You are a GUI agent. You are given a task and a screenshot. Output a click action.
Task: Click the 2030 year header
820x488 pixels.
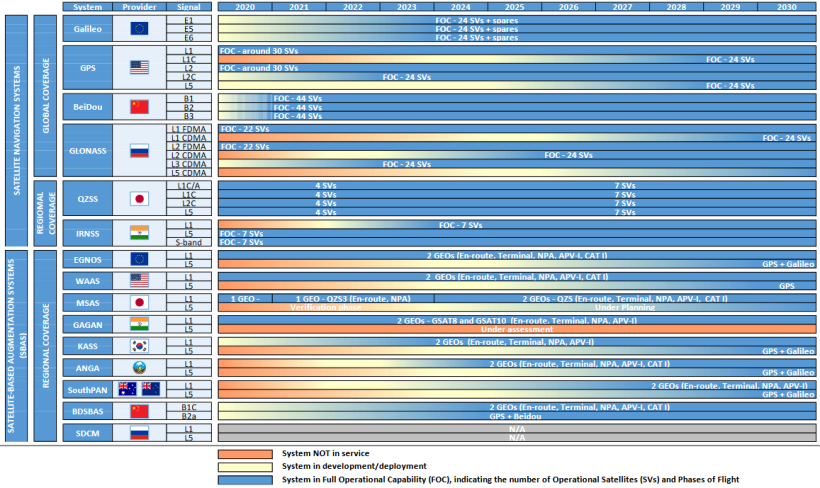786,7
